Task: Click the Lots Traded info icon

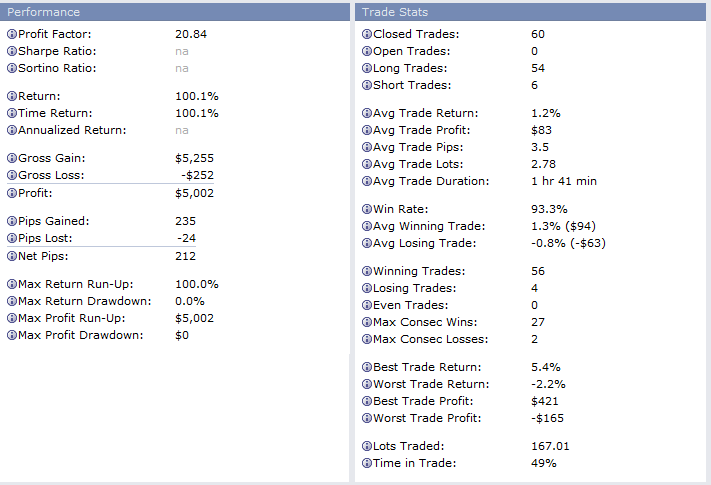Action: 367,446
